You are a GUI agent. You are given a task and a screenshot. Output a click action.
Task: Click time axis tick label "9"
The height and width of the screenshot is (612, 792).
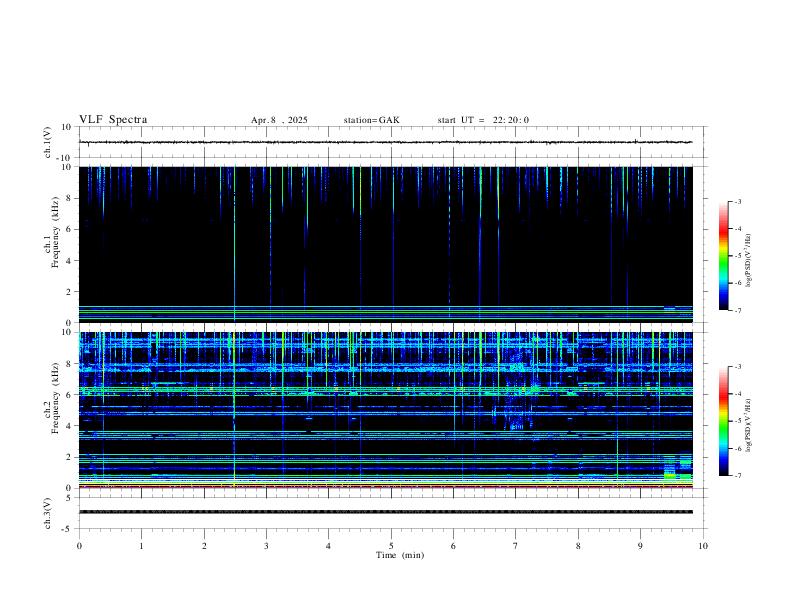pyautogui.click(x=640, y=546)
